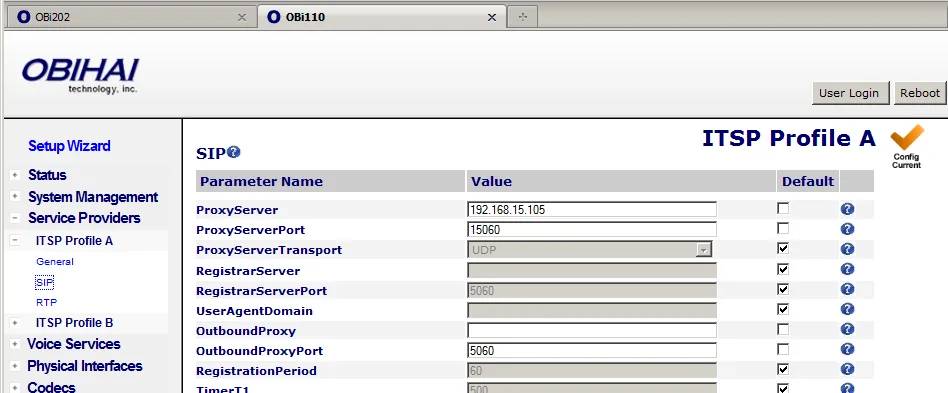Click the ITSP Profile A page heading

[x=788, y=138]
